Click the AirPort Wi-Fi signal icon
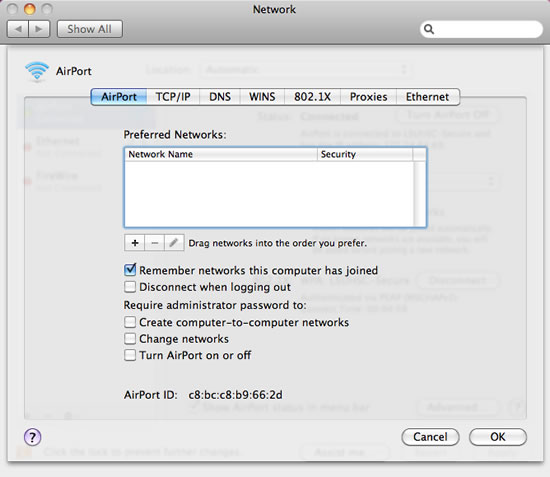550x477 pixels. 37,71
